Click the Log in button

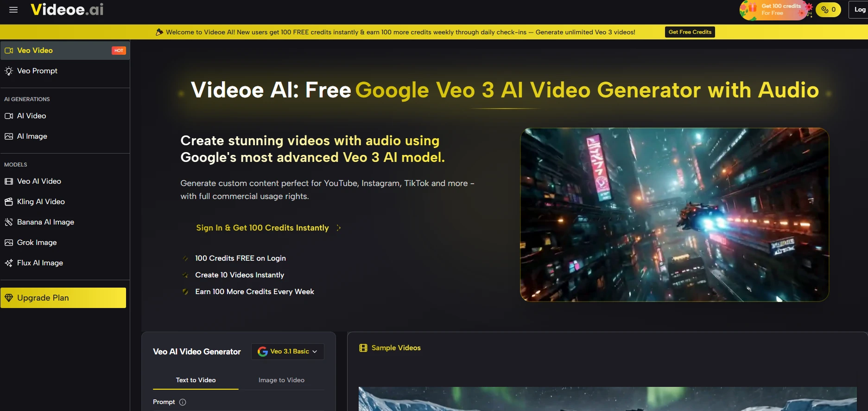[859, 10]
